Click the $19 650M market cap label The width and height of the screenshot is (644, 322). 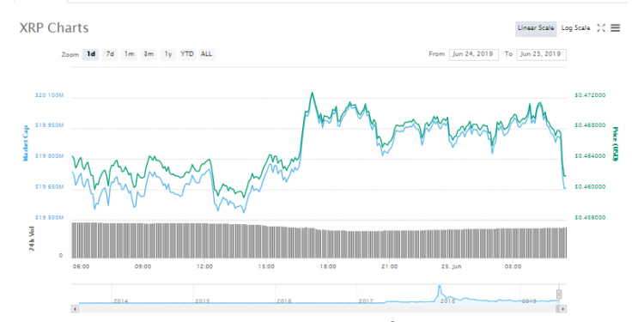pos(49,187)
